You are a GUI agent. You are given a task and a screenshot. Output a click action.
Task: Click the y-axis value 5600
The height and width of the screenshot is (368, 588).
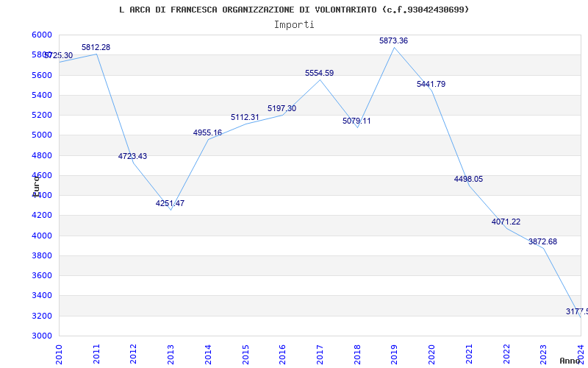tap(43, 75)
